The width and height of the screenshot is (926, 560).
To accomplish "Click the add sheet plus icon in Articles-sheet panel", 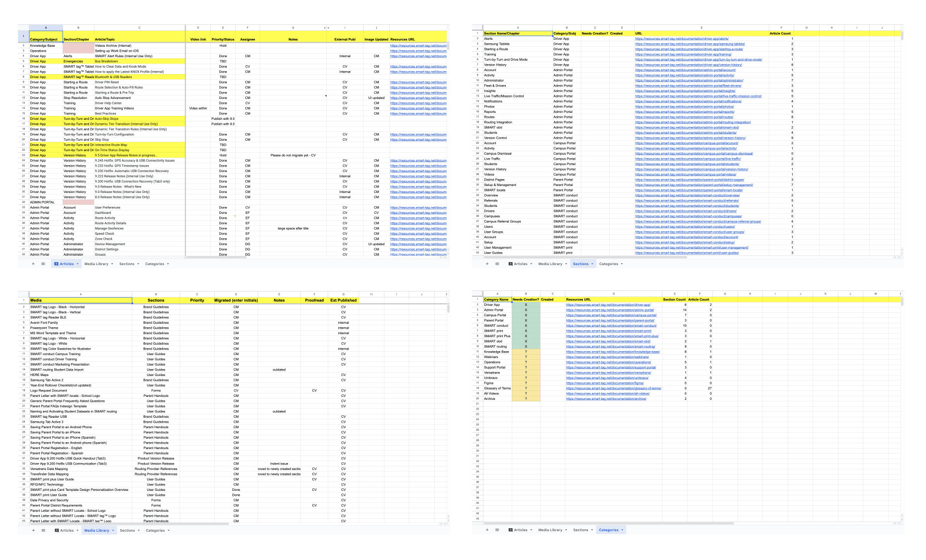I will (33, 264).
